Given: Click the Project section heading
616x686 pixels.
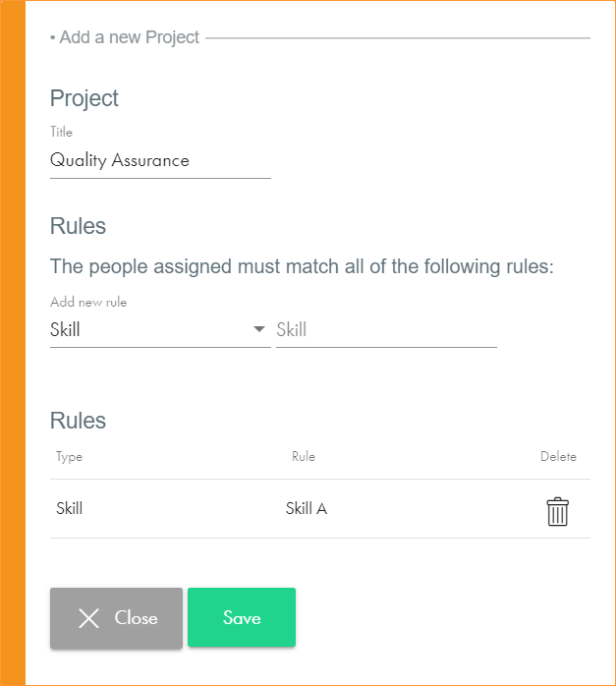Looking at the screenshot, I should click(x=84, y=98).
